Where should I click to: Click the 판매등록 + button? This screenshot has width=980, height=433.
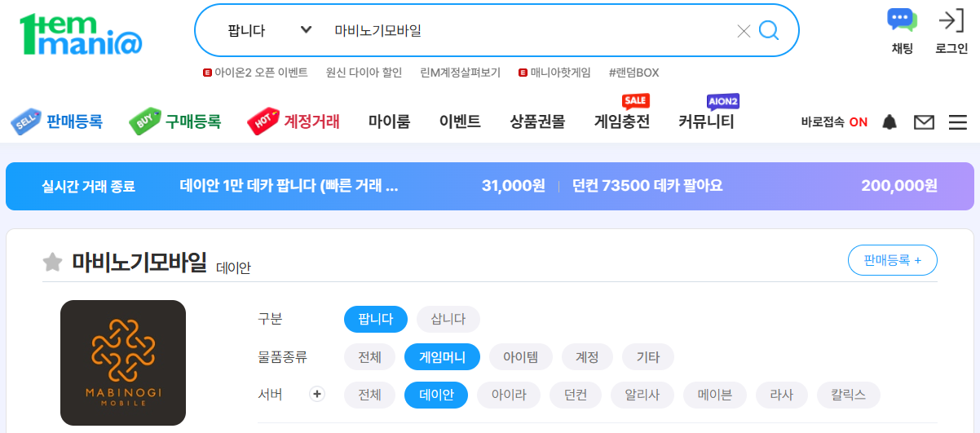(x=893, y=260)
